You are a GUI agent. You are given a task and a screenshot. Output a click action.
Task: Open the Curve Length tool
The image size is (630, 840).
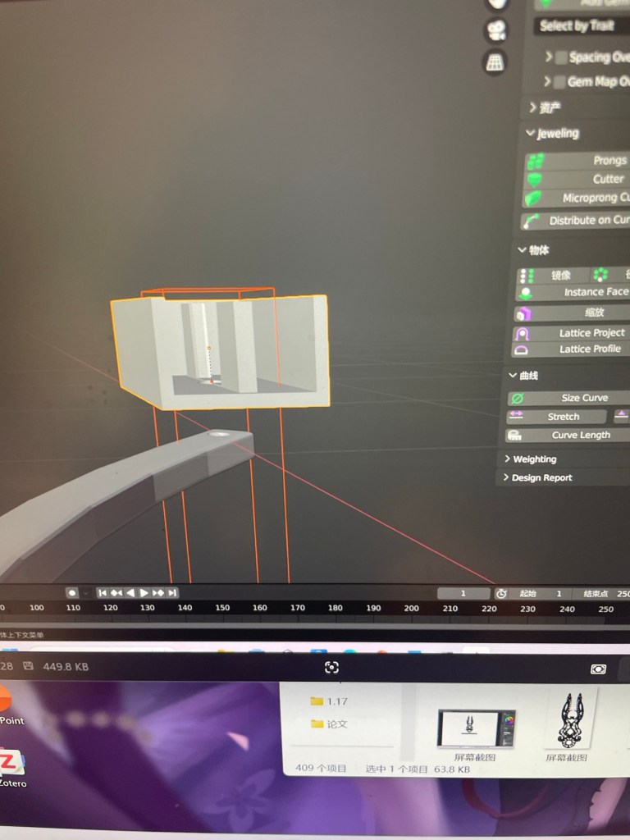(x=568, y=435)
